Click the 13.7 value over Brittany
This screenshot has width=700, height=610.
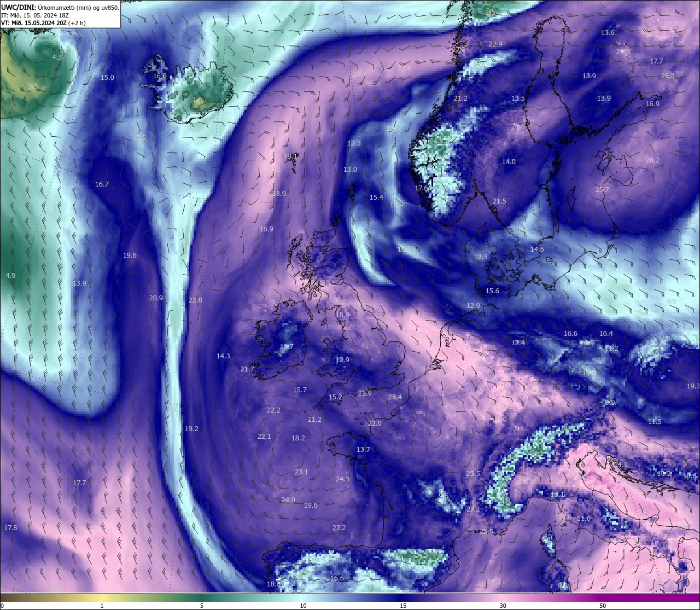coord(363,449)
